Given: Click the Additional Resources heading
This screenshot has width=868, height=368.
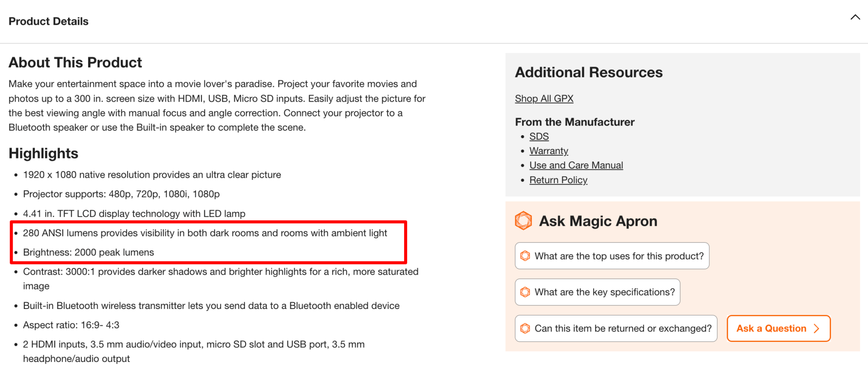Looking at the screenshot, I should coord(589,72).
